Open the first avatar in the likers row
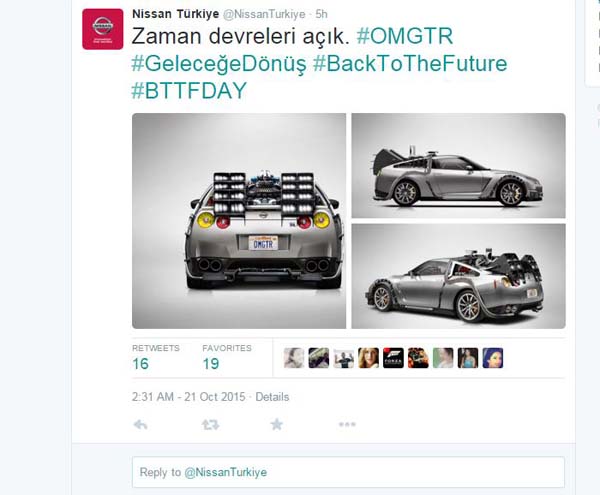Image resolution: width=600 pixels, height=495 pixels. coord(294,358)
